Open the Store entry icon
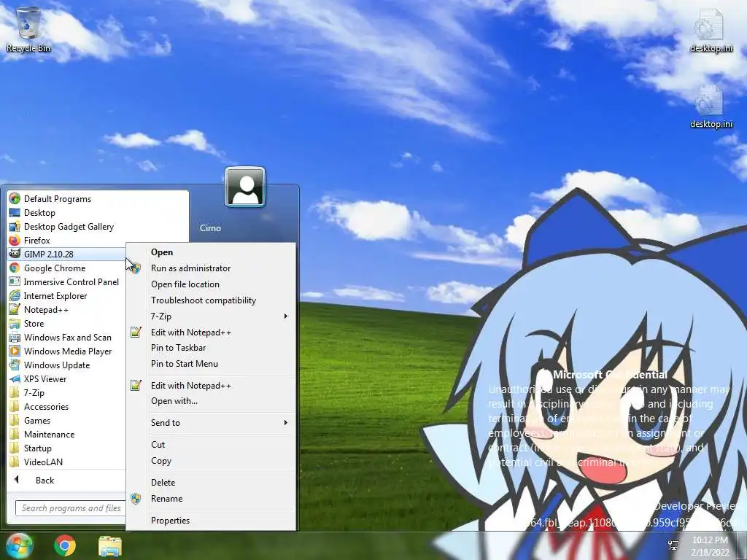The width and height of the screenshot is (747, 560). pos(15,323)
